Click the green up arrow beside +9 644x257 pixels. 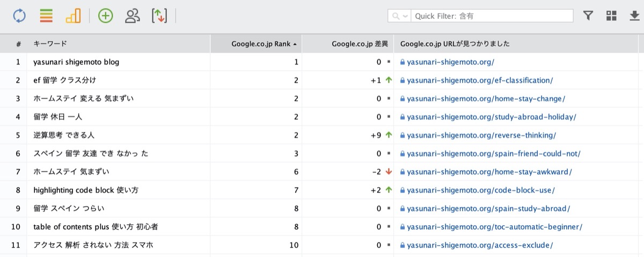click(389, 135)
